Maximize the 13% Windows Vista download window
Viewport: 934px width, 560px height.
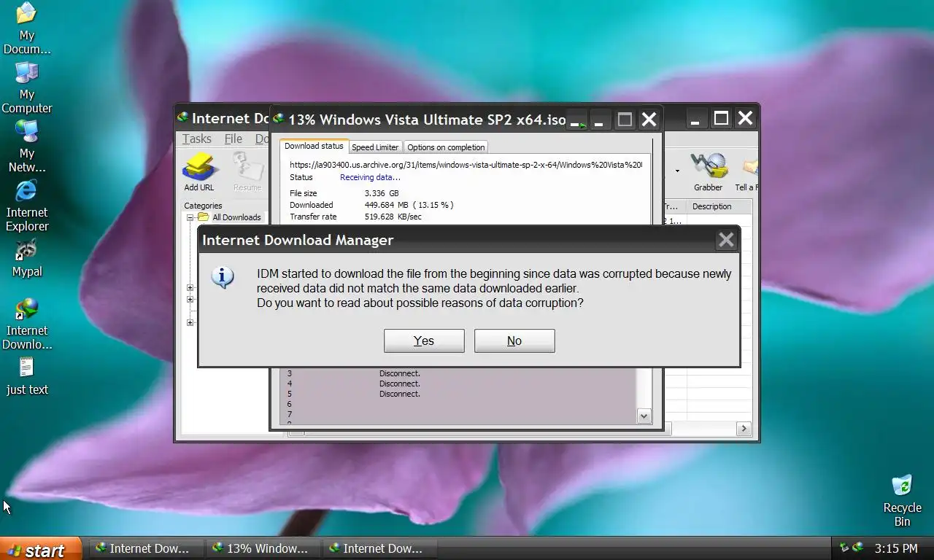click(x=625, y=120)
